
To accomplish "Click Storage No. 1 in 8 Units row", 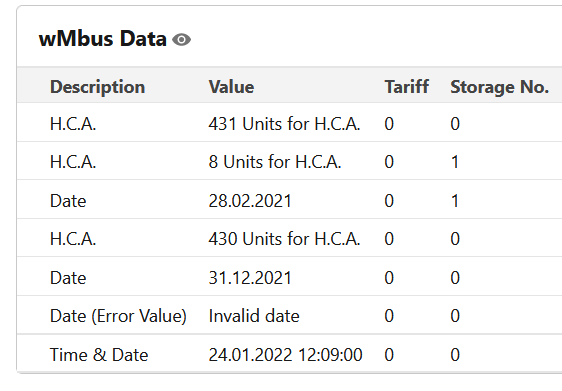I will (455, 162).
